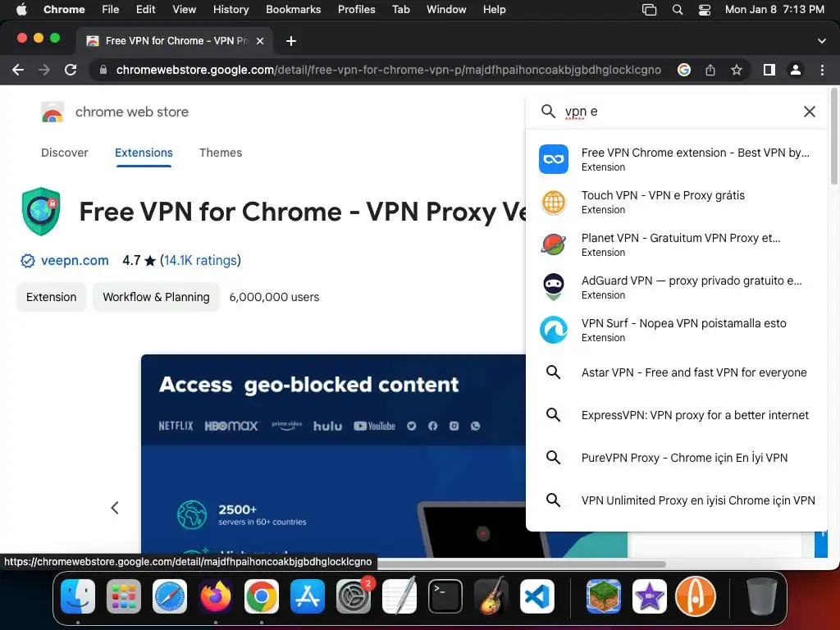
Task: Click the browser forward arrow
Action: click(44, 71)
